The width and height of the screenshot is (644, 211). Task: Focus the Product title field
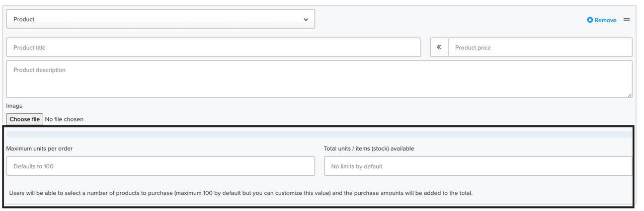[x=213, y=47]
